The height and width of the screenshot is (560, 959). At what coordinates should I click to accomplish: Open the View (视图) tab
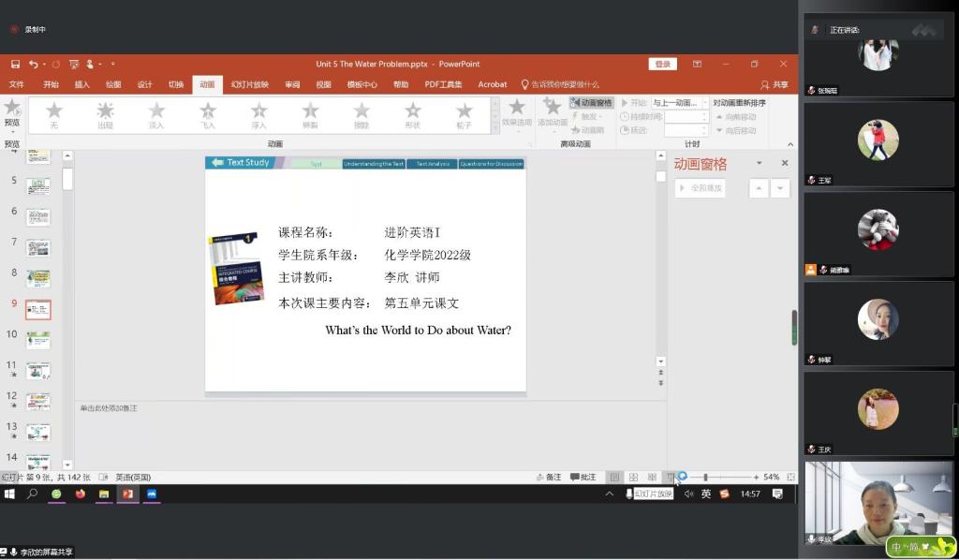tap(323, 84)
